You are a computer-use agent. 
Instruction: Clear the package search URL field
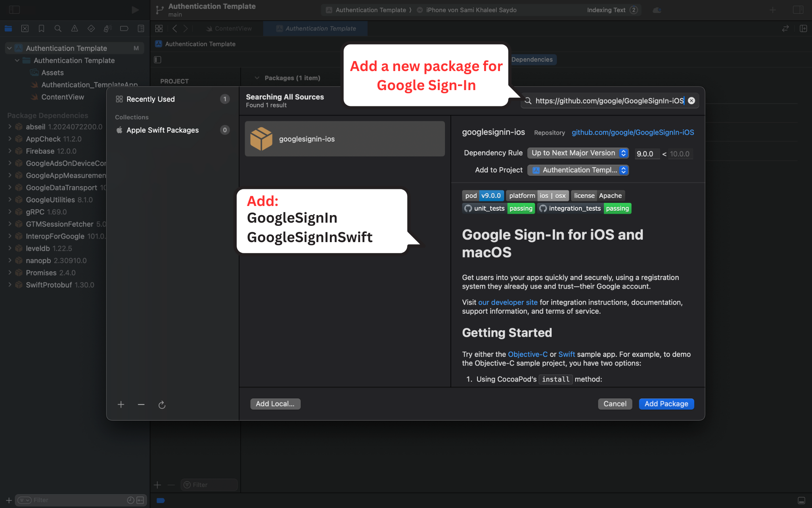tap(691, 101)
